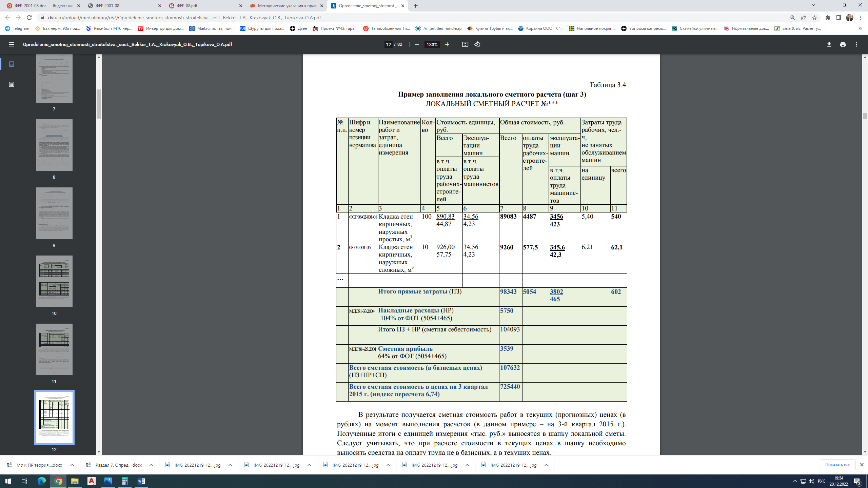The width and height of the screenshot is (868, 488).
Task: Print the PDF document
Action: pyautogui.click(x=843, y=44)
